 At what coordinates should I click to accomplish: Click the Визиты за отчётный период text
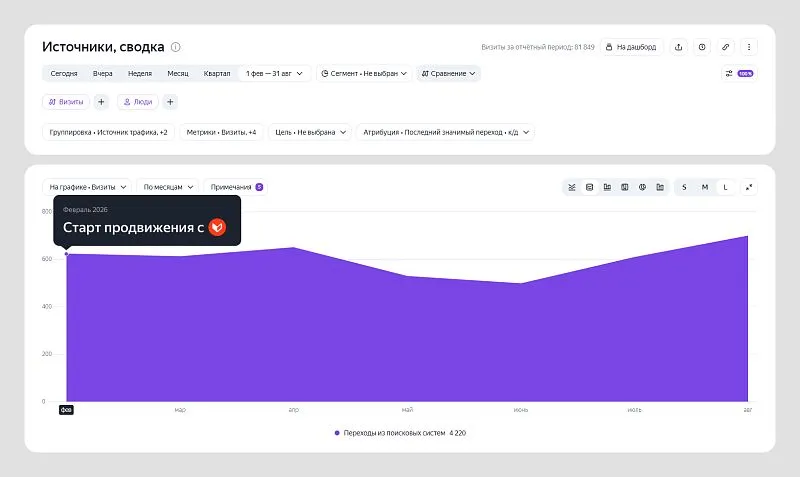click(538, 47)
